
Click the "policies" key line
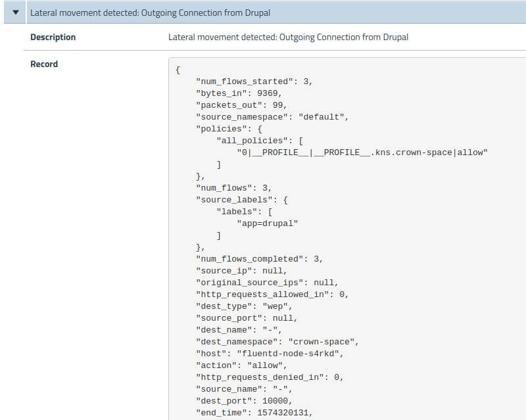(229, 129)
